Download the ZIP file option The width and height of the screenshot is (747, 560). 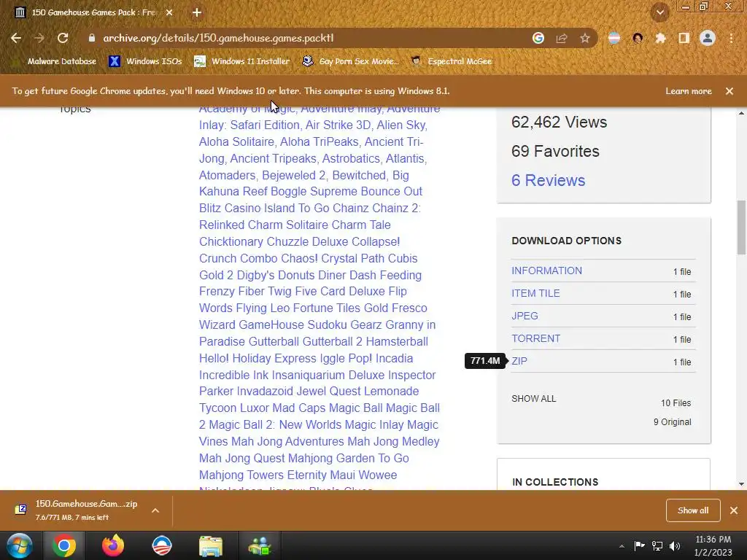(519, 361)
